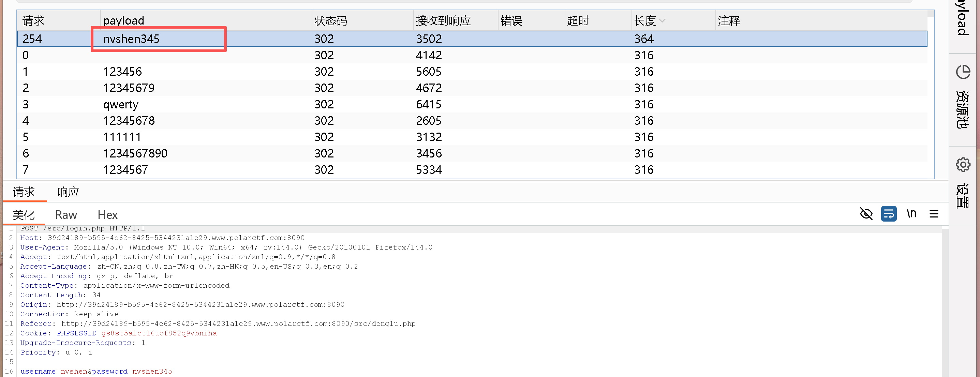Image resolution: width=980 pixels, height=377 pixels.
Task: Click the results table vertical scrollbar
Action: click(x=931, y=95)
